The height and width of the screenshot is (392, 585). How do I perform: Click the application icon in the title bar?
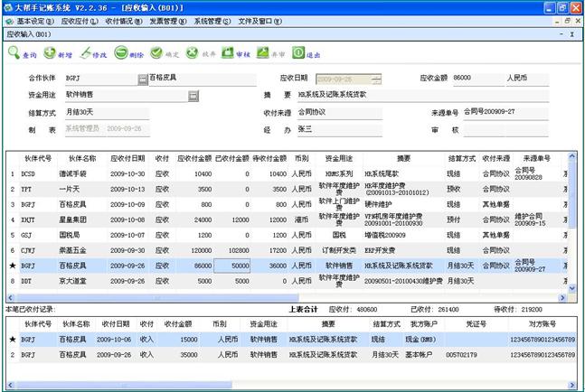(x=8, y=7)
